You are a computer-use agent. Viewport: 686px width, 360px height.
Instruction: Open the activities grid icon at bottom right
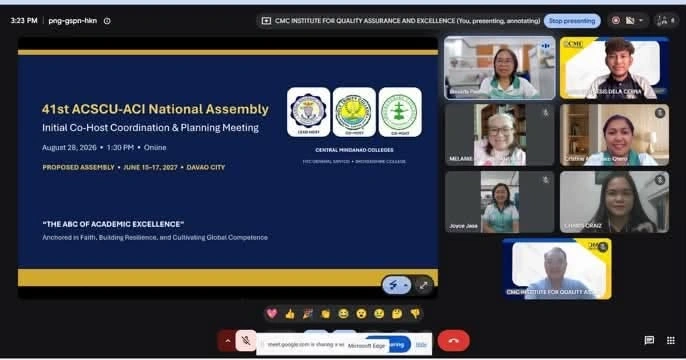[x=671, y=340]
